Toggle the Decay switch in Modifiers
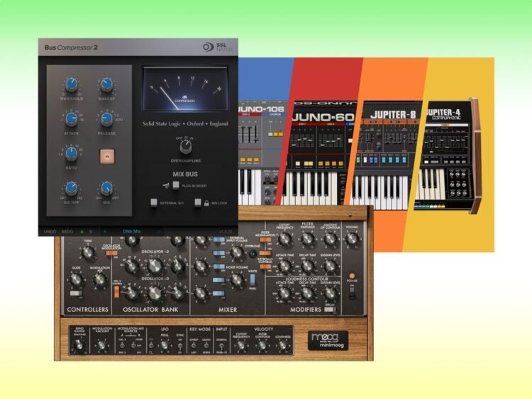Viewport: 532px width, 399px height. pos(329,309)
